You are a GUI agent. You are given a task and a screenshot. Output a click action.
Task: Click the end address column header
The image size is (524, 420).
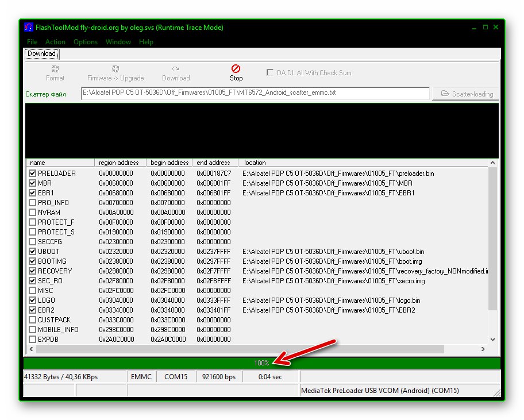tap(215, 163)
